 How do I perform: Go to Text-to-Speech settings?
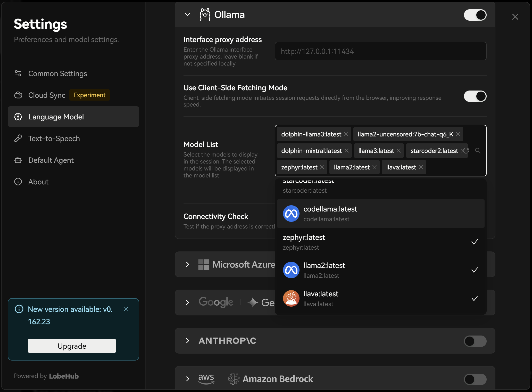tap(73, 138)
